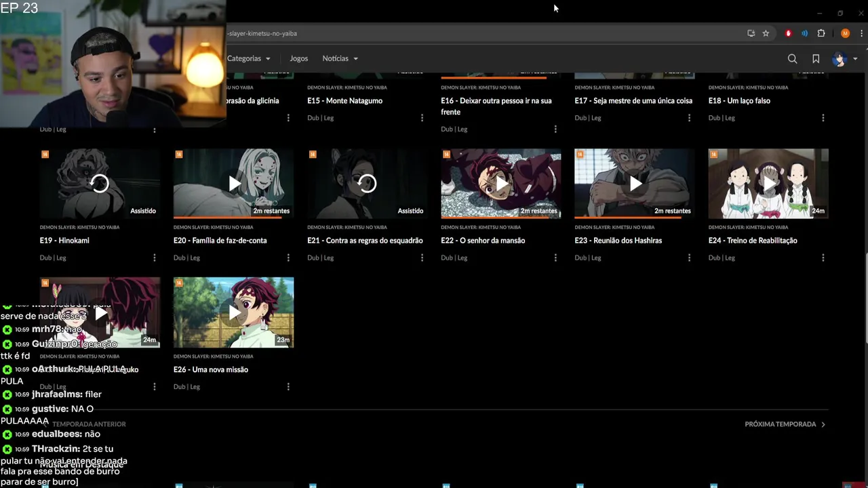
Task: Open more options for E21 episode
Action: point(422,258)
